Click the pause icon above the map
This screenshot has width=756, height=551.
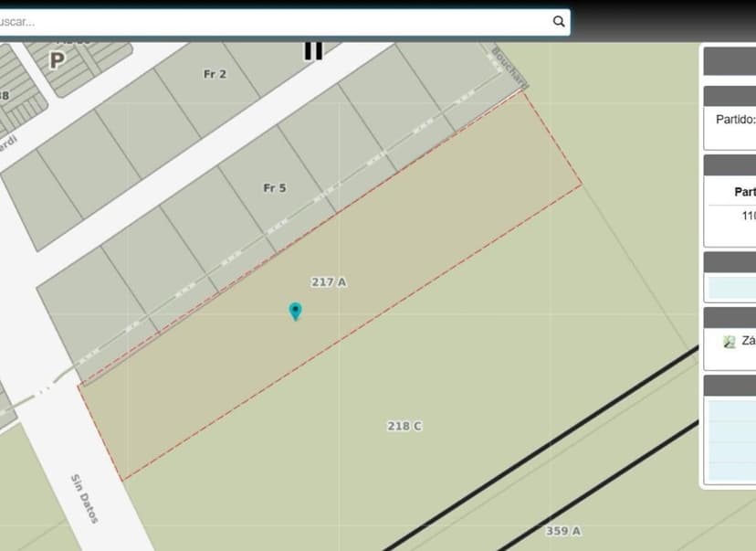(313, 49)
